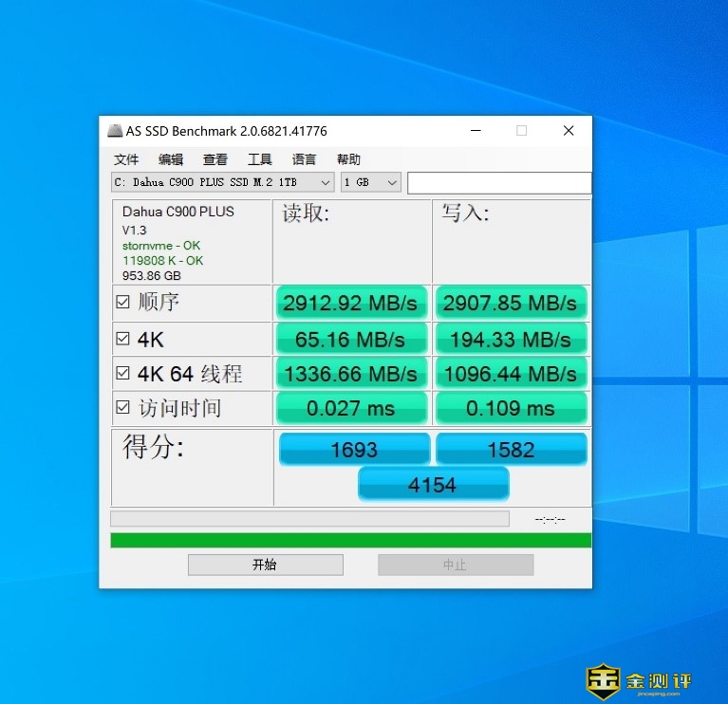Image resolution: width=728 pixels, height=704 pixels.
Task: Open the 文件 menu
Action: pos(126,159)
